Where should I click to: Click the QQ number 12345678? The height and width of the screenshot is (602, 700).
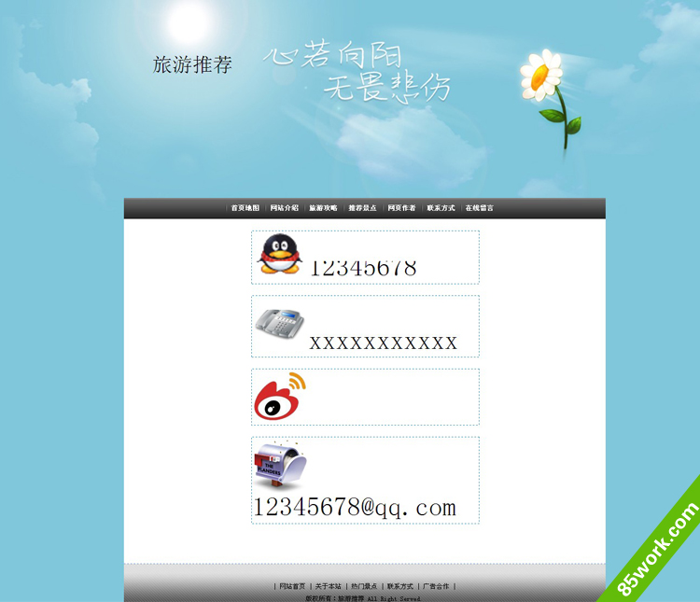(x=363, y=268)
